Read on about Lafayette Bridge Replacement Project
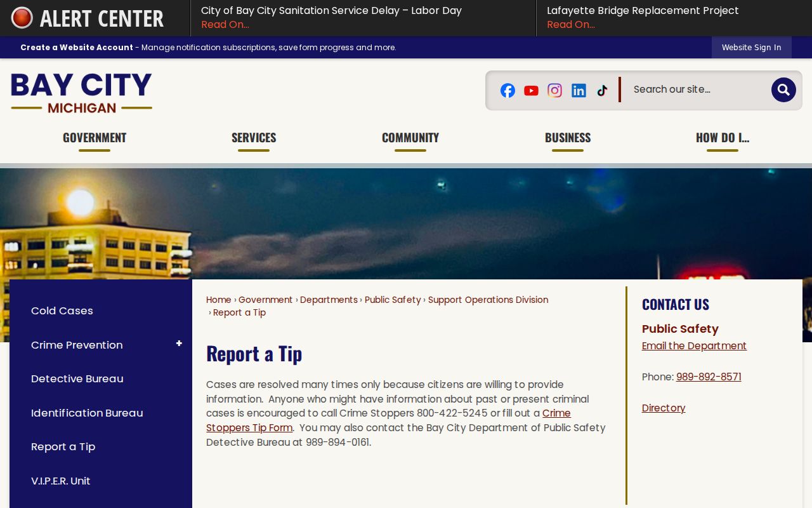The width and height of the screenshot is (812, 508). [570, 25]
